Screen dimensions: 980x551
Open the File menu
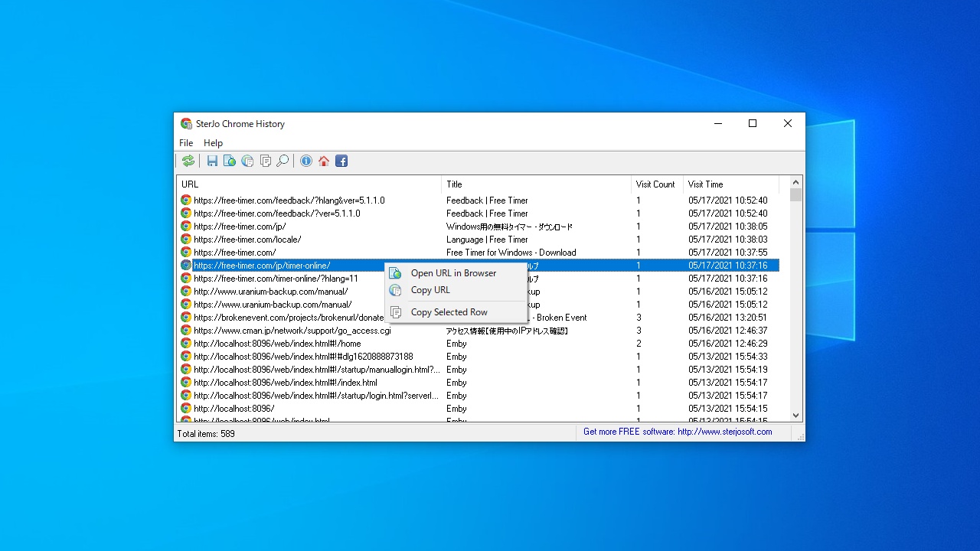[x=186, y=143]
